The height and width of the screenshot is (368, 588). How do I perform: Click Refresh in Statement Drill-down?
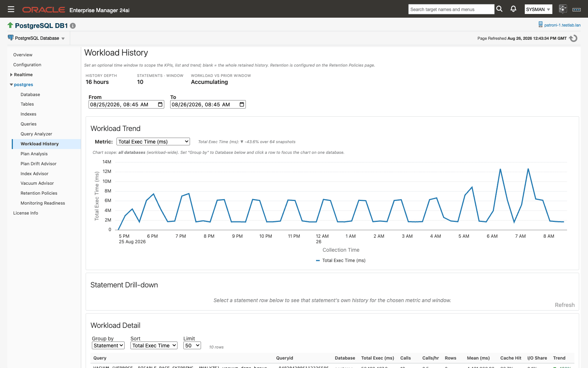tap(564, 305)
